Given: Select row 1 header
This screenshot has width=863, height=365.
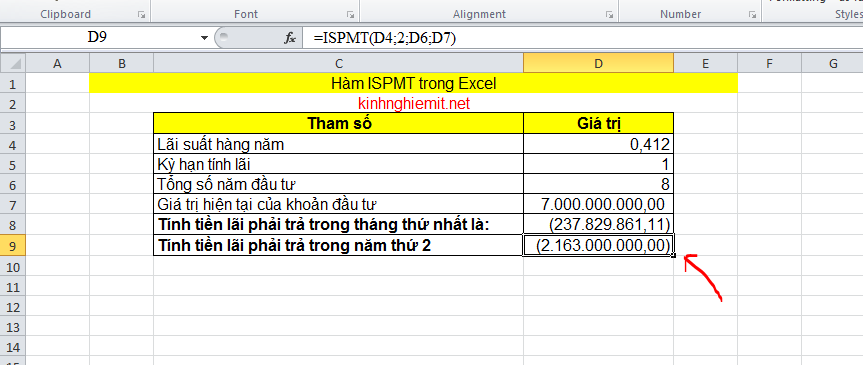Looking at the screenshot, I should point(13,84).
